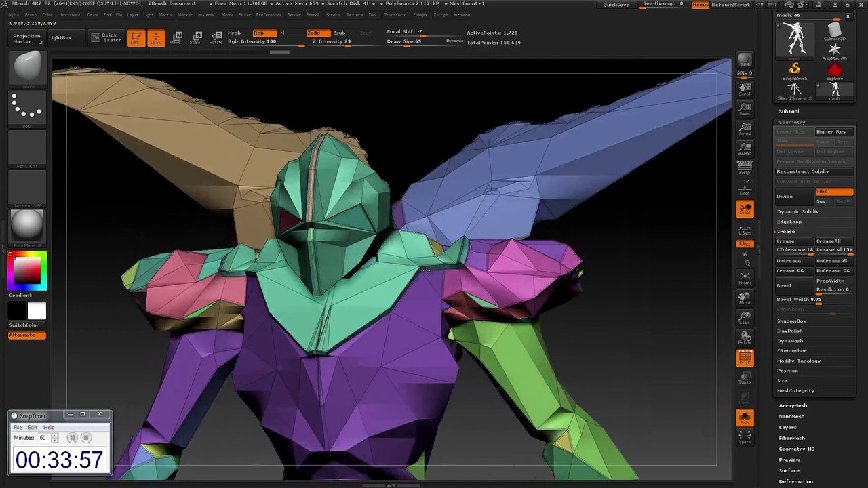Click the AAHalf view icon
Image resolution: width=868 pixels, height=488 pixels.
pyautogui.click(x=745, y=148)
